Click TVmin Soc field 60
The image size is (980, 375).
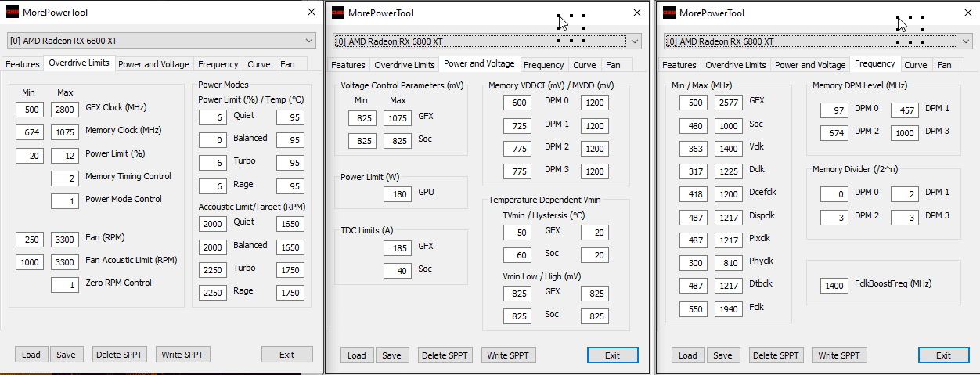coord(517,255)
